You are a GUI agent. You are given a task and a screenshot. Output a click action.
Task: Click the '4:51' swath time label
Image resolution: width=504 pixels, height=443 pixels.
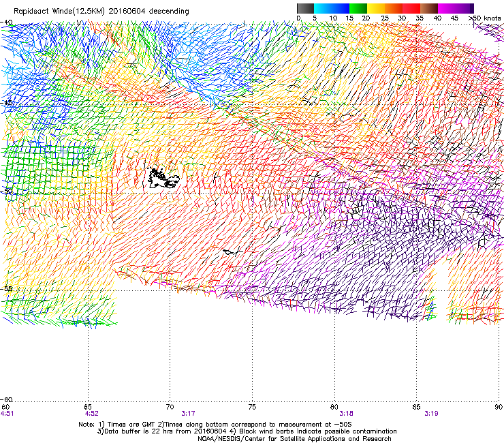7,414
